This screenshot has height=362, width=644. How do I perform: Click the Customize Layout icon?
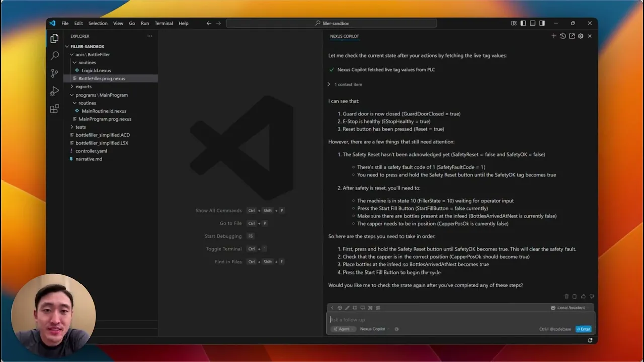(x=514, y=23)
